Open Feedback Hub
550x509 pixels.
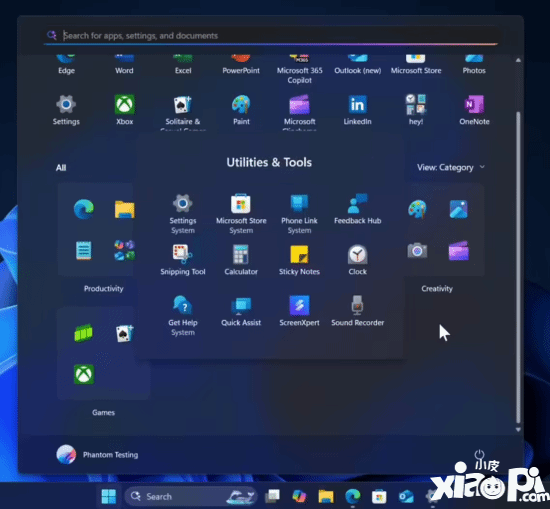(x=357, y=209)
